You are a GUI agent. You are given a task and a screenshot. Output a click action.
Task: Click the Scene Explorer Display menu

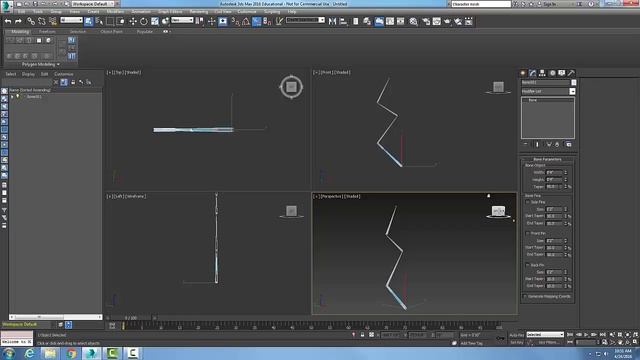point(28,74)
